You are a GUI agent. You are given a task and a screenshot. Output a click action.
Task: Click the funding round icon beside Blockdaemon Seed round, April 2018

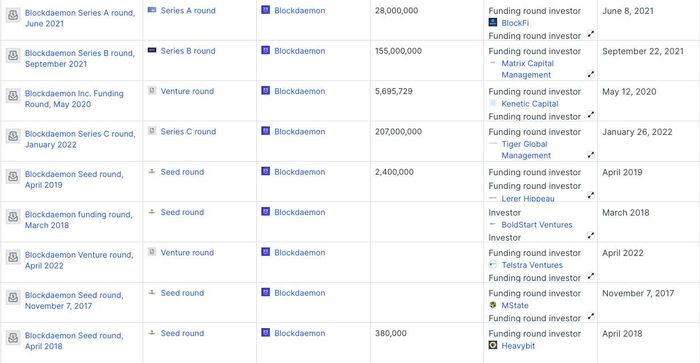[x=13, y=338]
